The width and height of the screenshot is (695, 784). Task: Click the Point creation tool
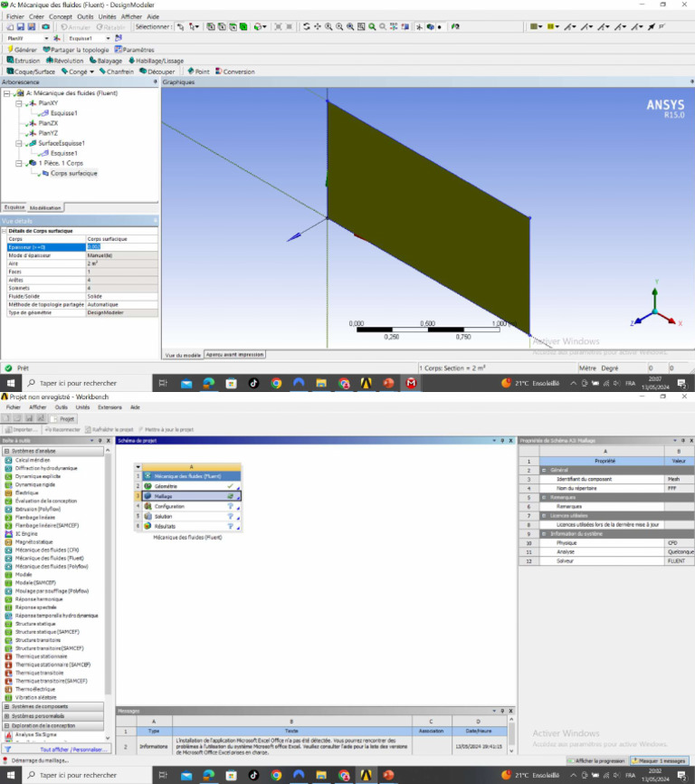click(198, 72)
